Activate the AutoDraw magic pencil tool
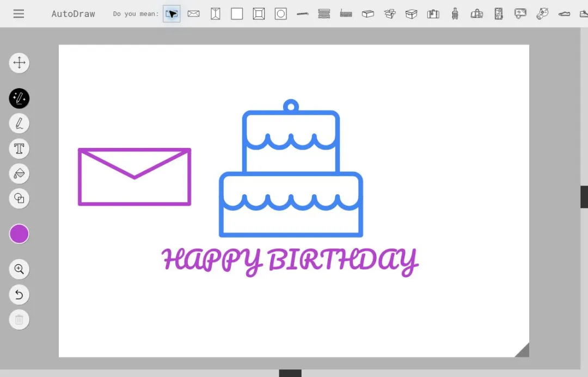This screenshot has width=588, height=377. pos(19,98)
